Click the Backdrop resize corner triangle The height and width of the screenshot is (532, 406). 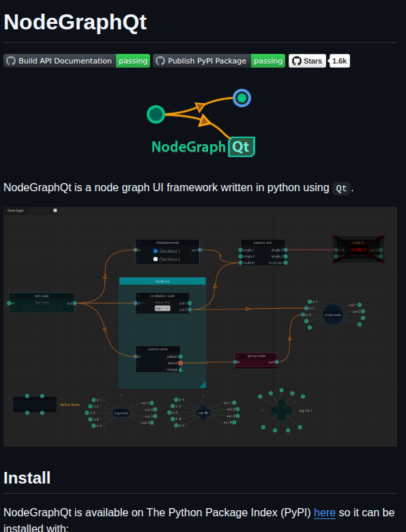point(203,384)
